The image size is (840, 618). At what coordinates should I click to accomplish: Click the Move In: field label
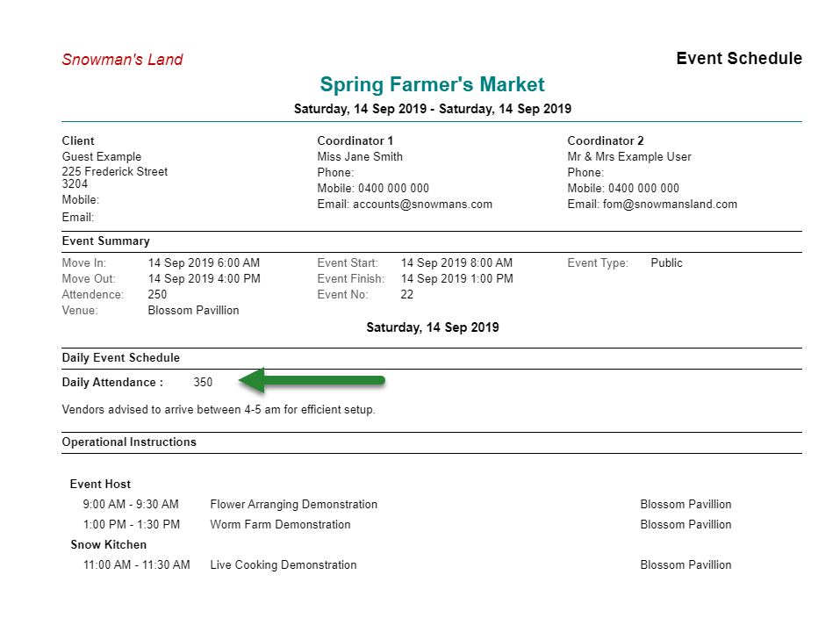coord(84,262)
